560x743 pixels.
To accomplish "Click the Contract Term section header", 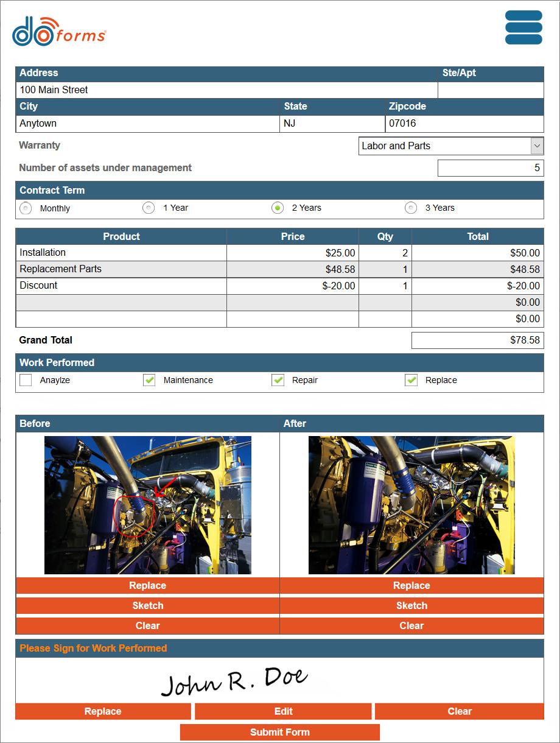I will 279,191.
